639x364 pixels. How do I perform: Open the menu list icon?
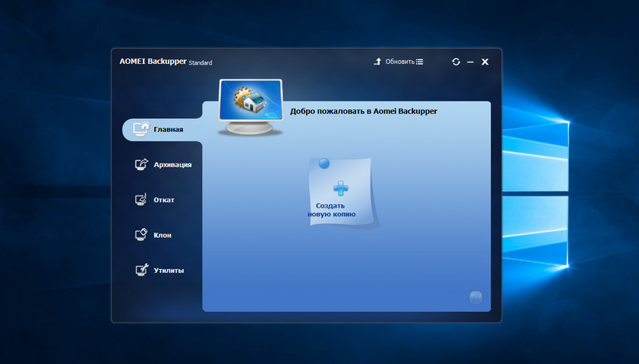(420, 62)
